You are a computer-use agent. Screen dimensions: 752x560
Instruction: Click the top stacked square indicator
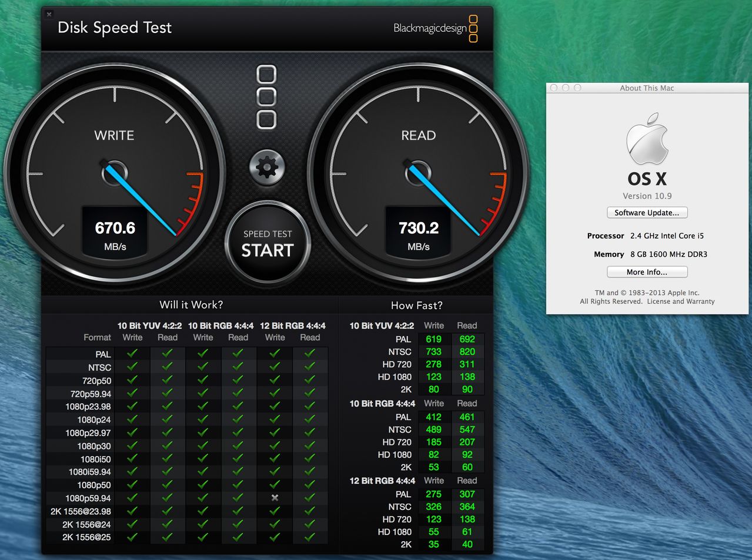[x=267, y=75]
